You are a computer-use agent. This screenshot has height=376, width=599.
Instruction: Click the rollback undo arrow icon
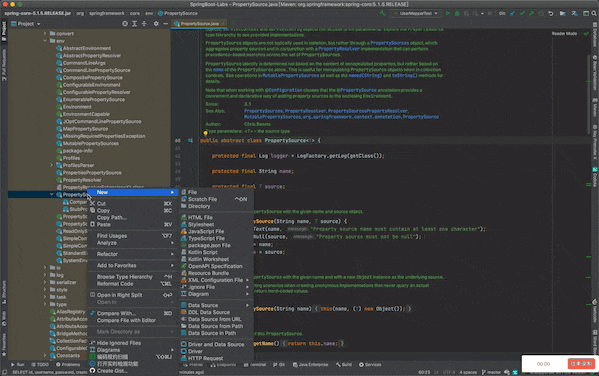(x=550, y=13)
